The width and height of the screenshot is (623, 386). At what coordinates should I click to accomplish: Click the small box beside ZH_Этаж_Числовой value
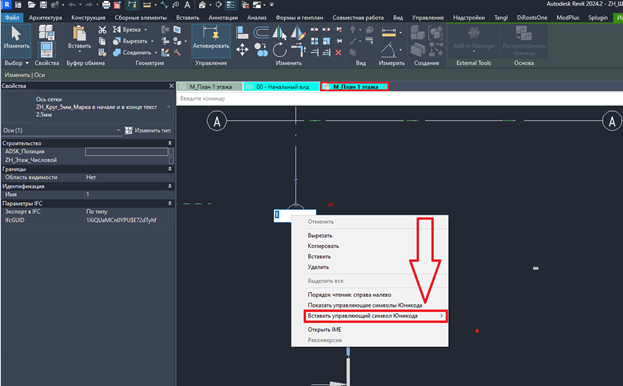[x=171, y=160]
